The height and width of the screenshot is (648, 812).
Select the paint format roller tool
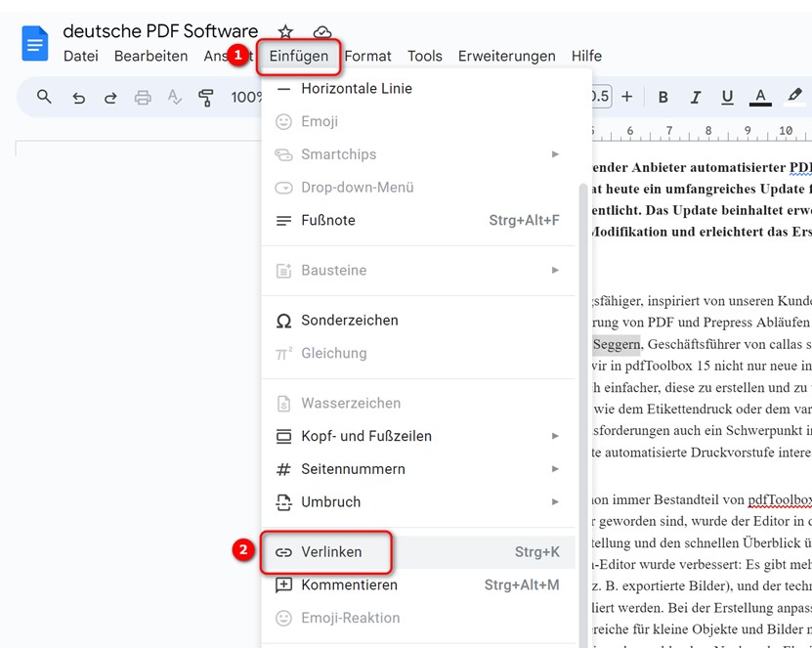[206, 97]
